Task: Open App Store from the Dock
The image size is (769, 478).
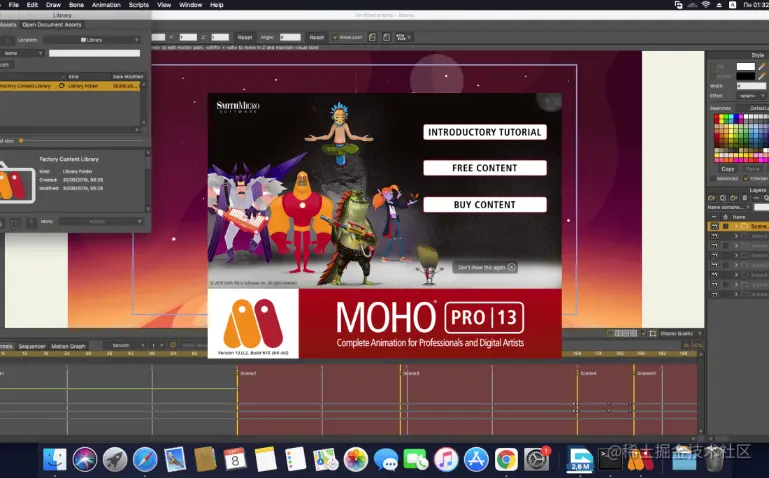Action: point(476,460)
